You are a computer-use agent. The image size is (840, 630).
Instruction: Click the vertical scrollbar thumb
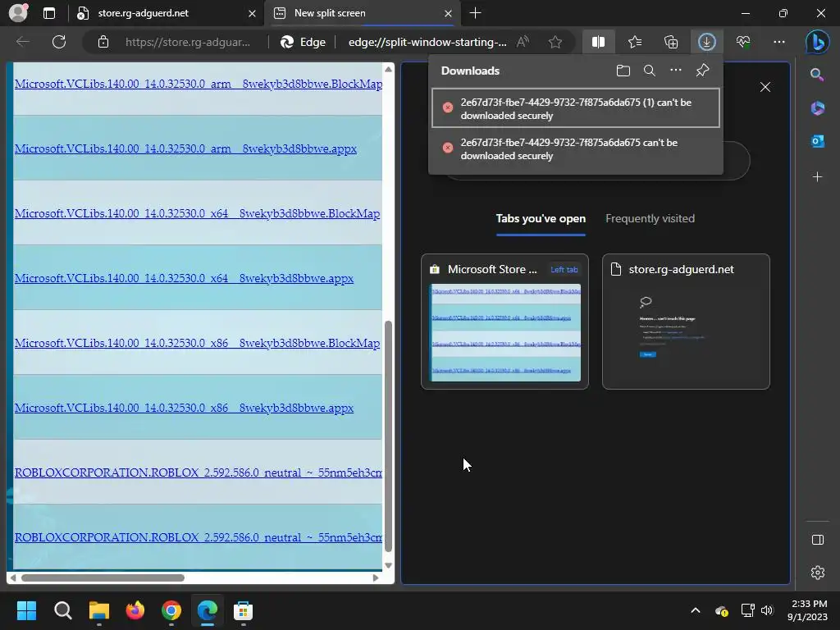(x=388, y=436)
